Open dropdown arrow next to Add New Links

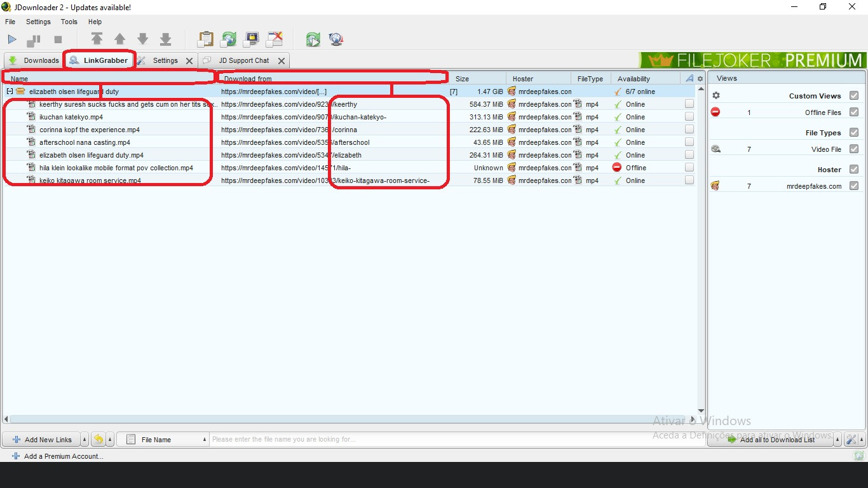[85, 440]
